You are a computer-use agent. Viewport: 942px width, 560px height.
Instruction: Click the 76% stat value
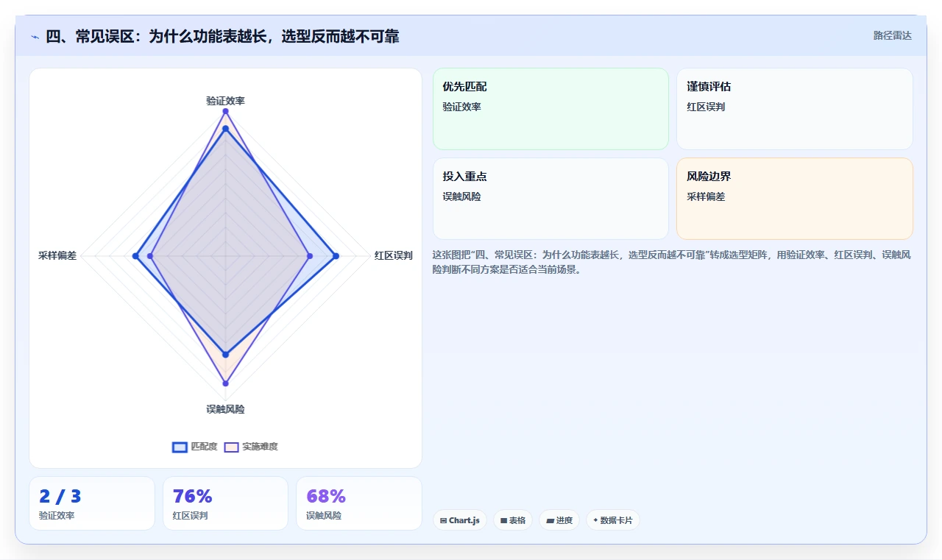(x=192, y=497)
